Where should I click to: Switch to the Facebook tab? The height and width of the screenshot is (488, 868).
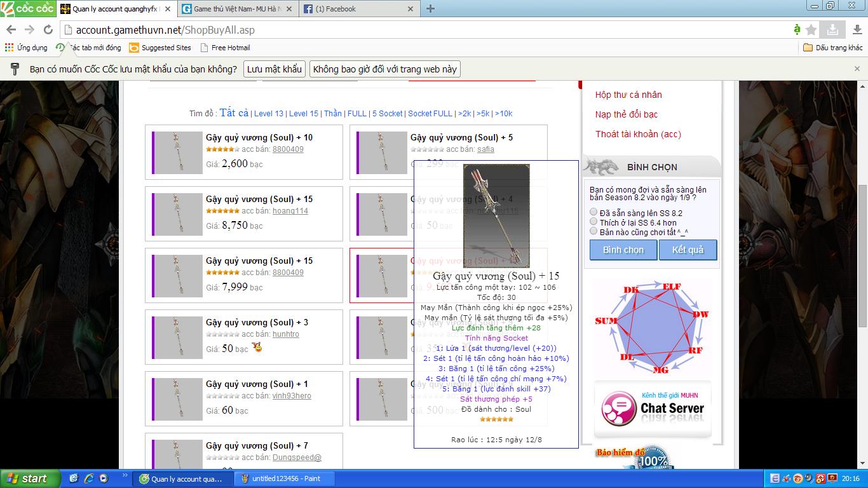click(x=358, y=9)
